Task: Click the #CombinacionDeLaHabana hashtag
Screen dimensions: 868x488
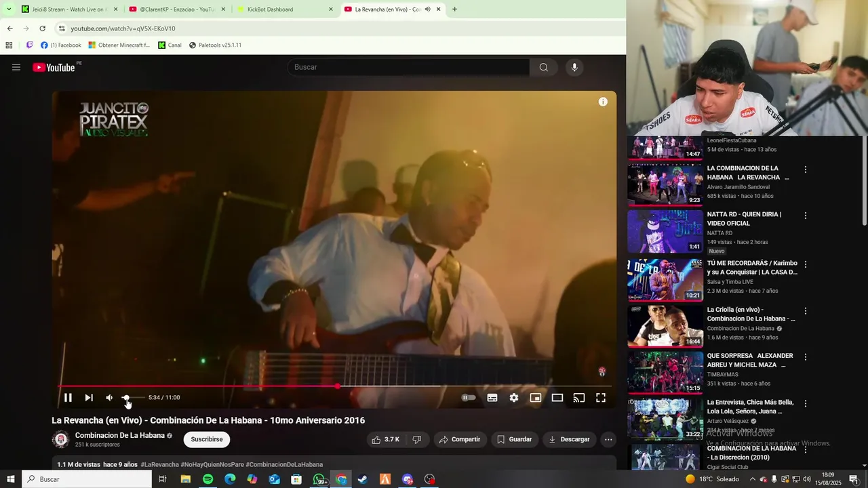Action: pyautogui.click(x=284, y=464)
